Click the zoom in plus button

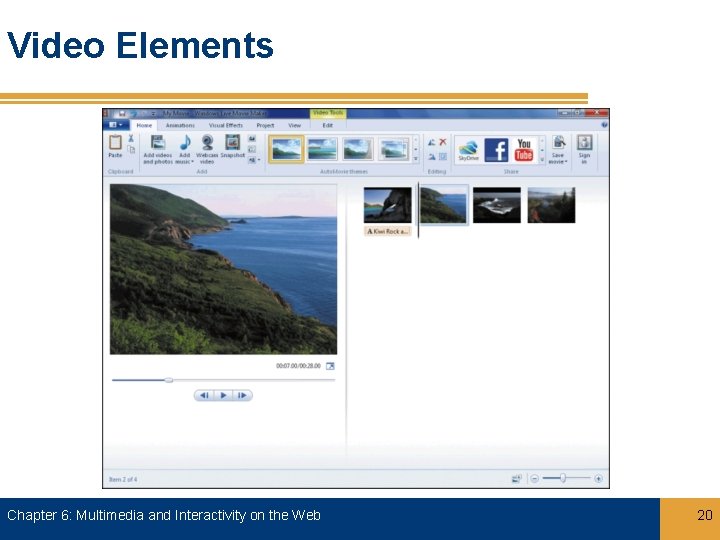pyautogui.click(x=598, y=479)
